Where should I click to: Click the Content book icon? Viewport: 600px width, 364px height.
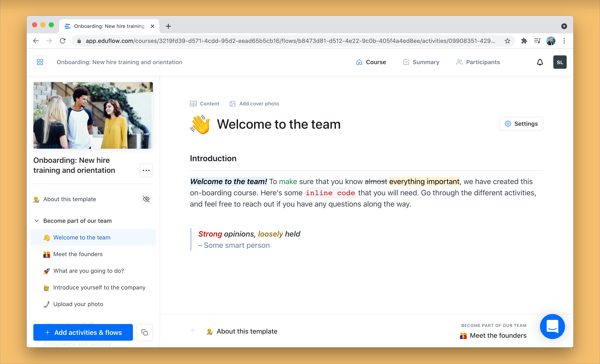(x=193, y=104)
